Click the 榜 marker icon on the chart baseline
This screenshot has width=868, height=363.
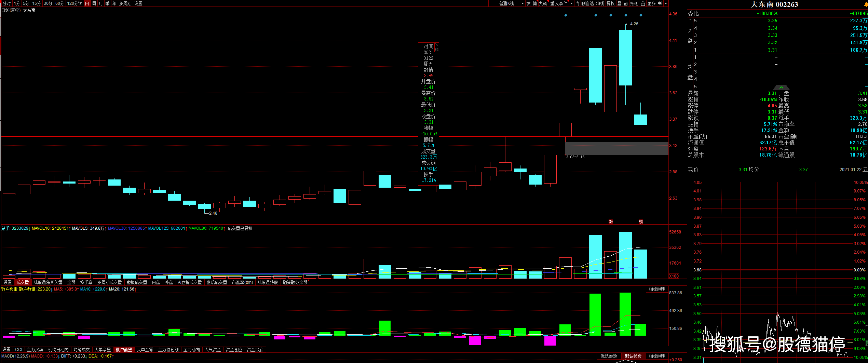pyautogui.click(x=641, y=222)
